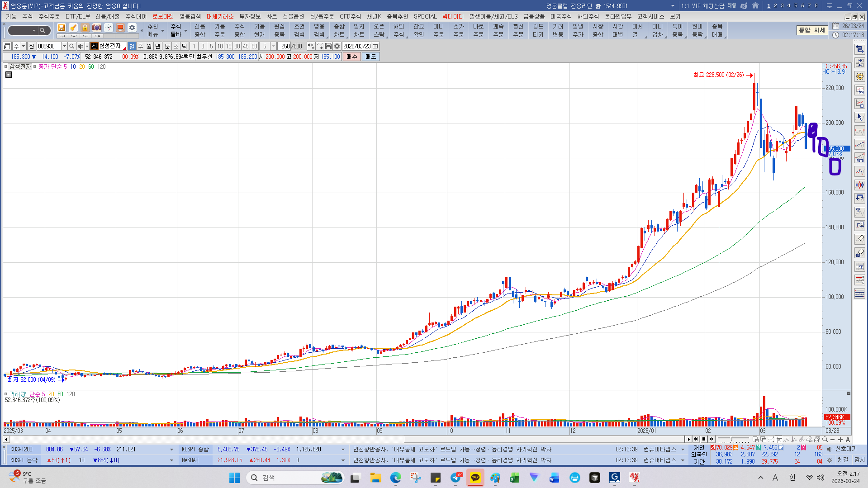Screen dimensions: 868x488
Task: Toggle monthly (월) chart period
Action: click(149, 46)
